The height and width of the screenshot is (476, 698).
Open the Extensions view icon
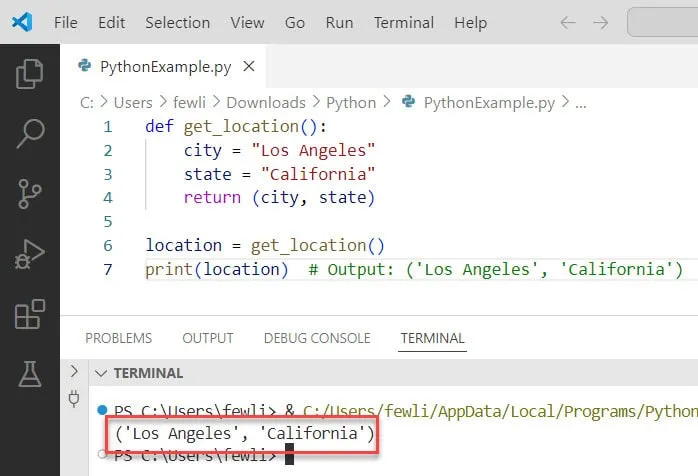(30, 315)
